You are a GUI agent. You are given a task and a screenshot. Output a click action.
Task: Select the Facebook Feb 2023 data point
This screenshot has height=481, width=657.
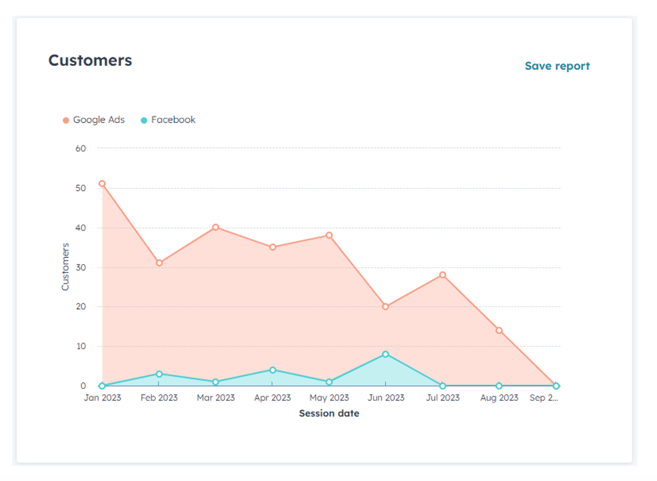tap(159, 374)
